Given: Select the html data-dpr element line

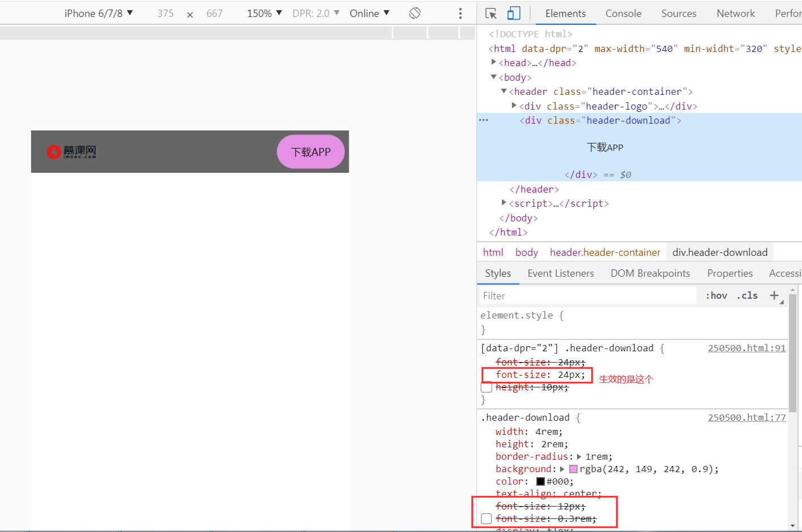Looking at the screenshot, I should (x=644, y=49).
